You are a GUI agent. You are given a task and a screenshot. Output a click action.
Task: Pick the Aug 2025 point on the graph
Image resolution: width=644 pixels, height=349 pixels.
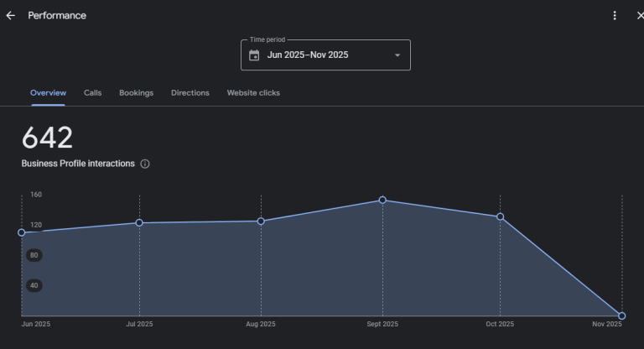pyautogui.click(x=261, y=221)
